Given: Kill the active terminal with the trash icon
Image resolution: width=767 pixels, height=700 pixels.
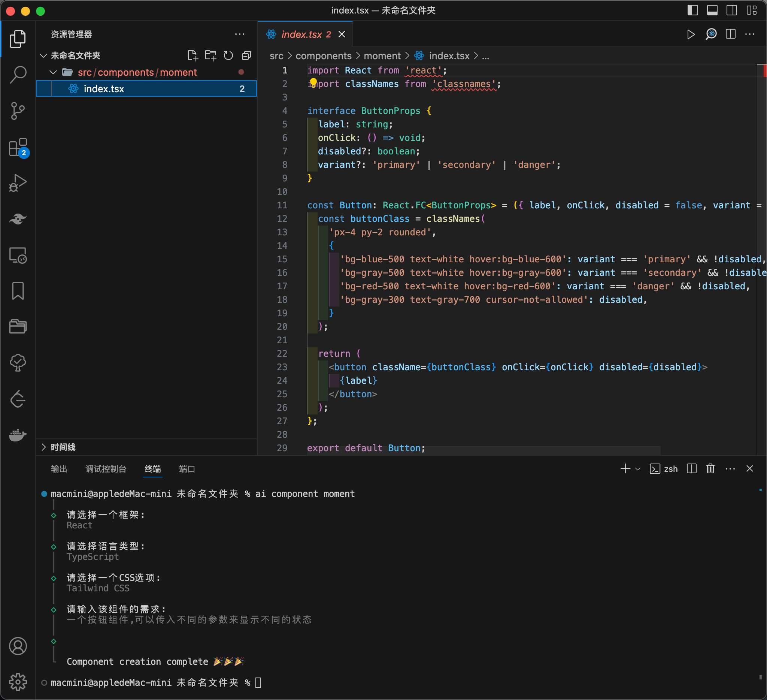Looking at the screenshot, I should (711, 469).
